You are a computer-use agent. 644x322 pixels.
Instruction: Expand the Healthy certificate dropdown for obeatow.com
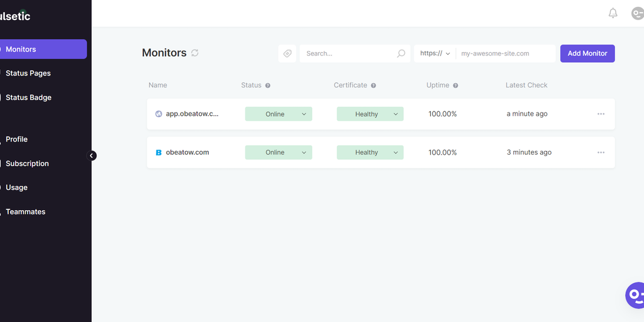coord(370,152)
